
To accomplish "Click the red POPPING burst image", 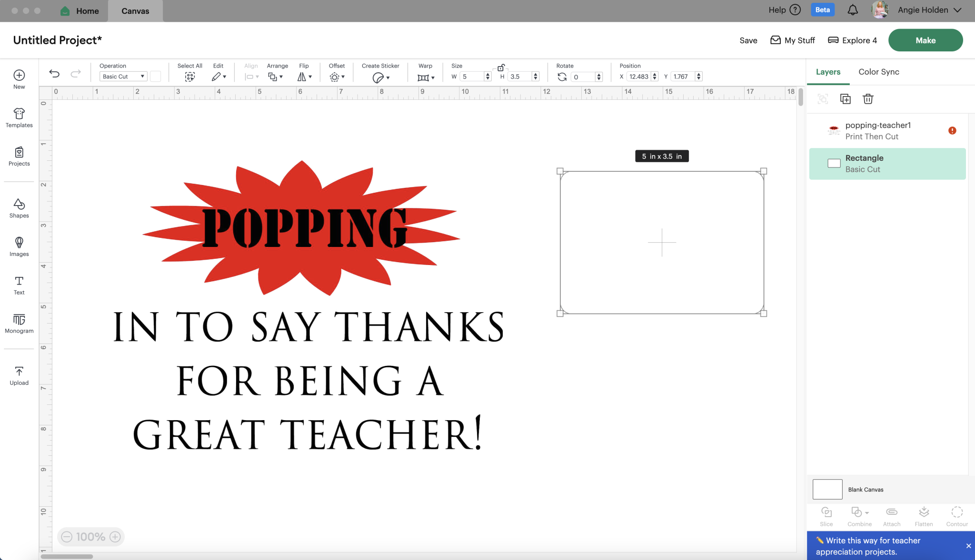I will [301, 228].
